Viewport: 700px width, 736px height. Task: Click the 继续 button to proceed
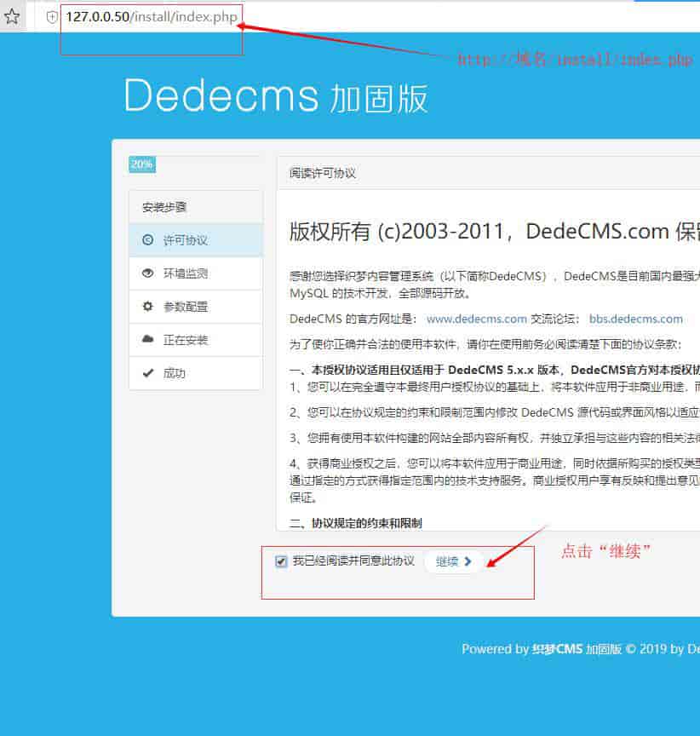[451, 561]
